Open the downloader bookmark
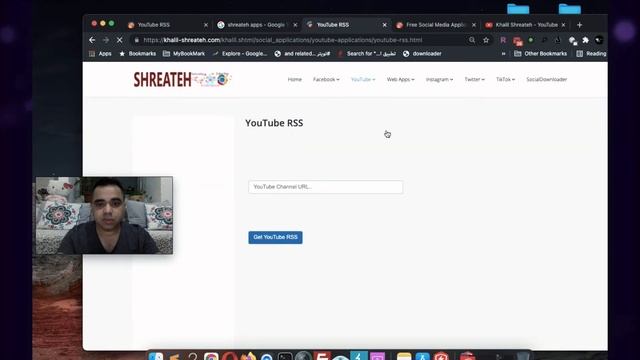640x360 pixels. (422, 53)
